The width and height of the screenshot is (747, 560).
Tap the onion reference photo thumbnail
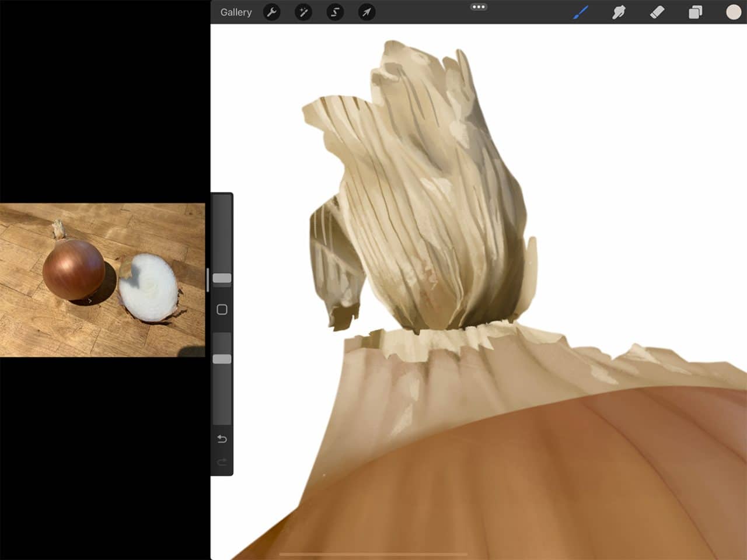[104, 280]
